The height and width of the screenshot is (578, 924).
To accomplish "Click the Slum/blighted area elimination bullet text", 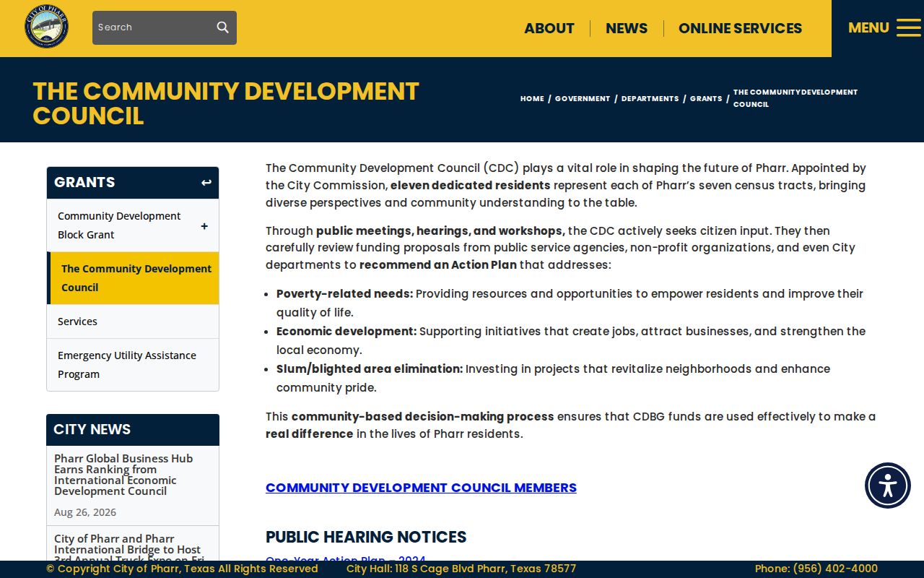I will pyautogui.click(x=553, y=379).
